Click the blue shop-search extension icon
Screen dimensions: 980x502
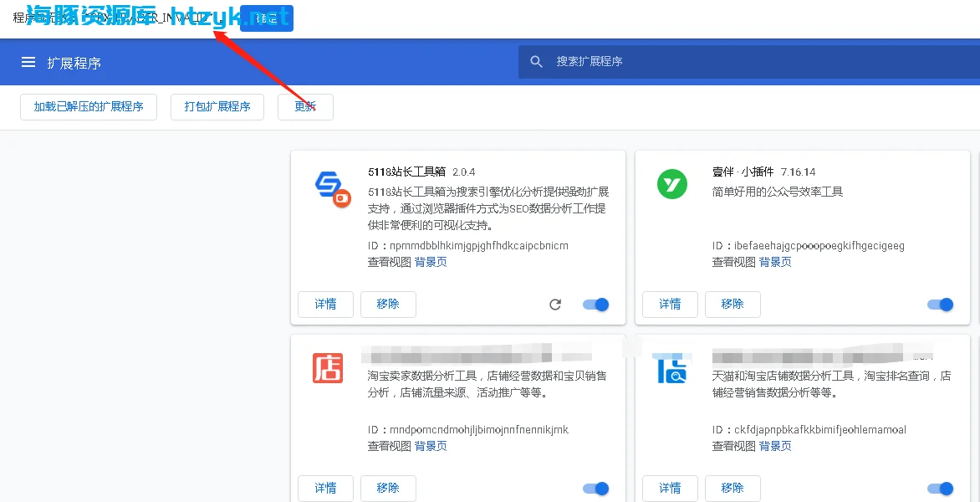pos(672,367)
